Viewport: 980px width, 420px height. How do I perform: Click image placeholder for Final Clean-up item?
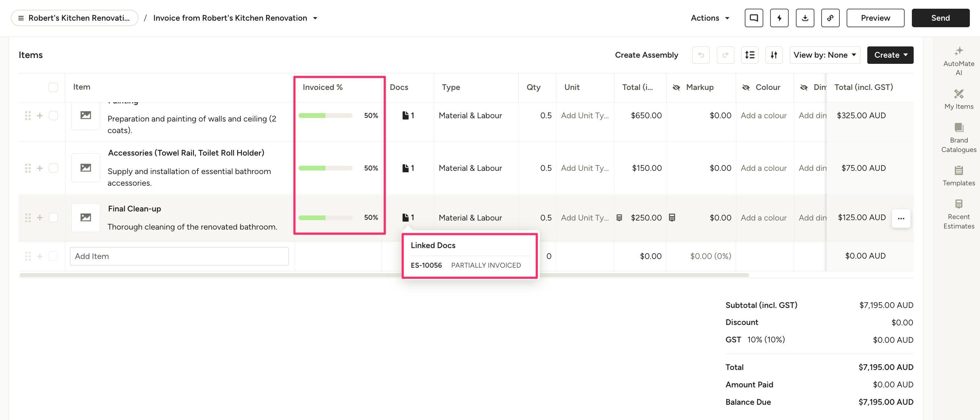coord(86,217)
